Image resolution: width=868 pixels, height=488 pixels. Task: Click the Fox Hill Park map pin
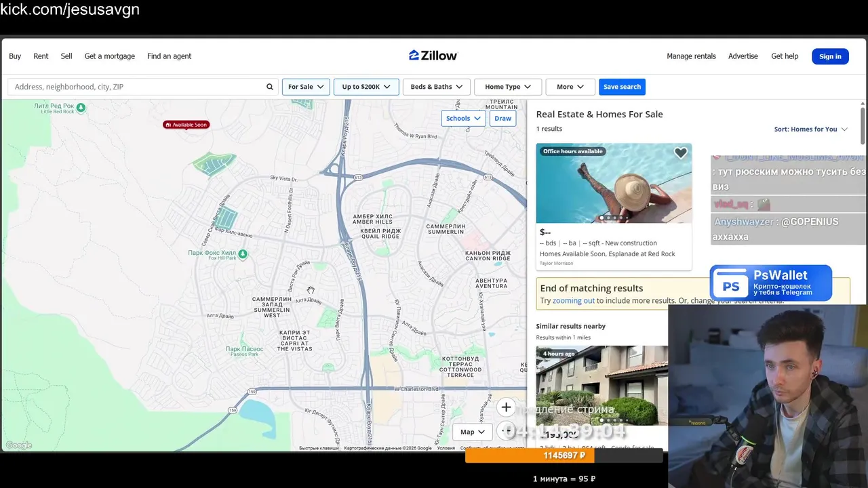pyautogui.click(x=243, y=254)
